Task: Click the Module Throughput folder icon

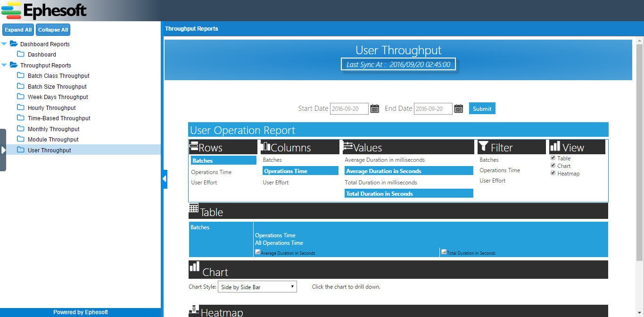Action: click(21, 139)
